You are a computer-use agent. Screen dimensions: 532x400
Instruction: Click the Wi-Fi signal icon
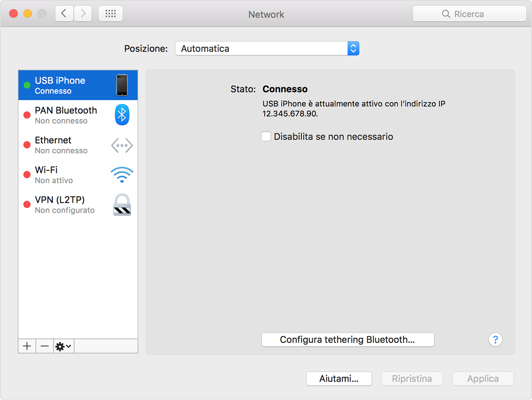tap(122, 175)
